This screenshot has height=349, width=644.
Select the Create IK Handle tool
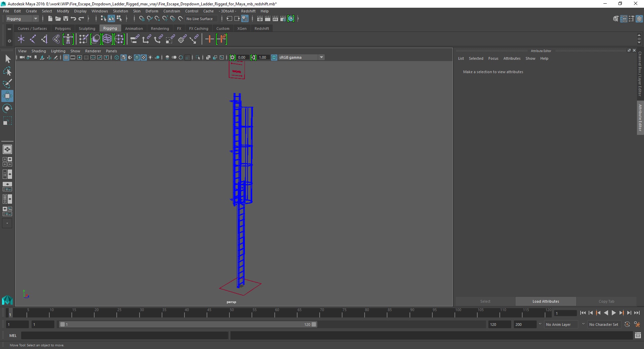tap(45, 39)
